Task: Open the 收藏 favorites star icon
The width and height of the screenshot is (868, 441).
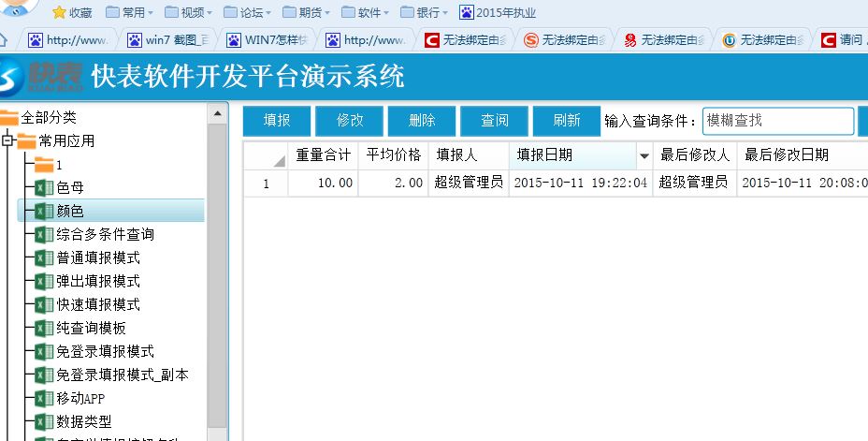Action: coord(59,12)
